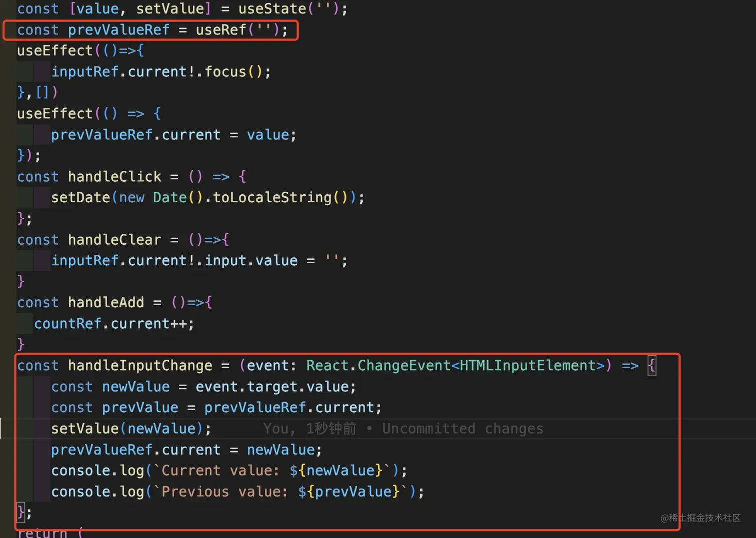The image size is (756, 538).
Task: Click 'React.ChangeEvent<HTMLInputElement>' type annotation
Action: (455, 366)
